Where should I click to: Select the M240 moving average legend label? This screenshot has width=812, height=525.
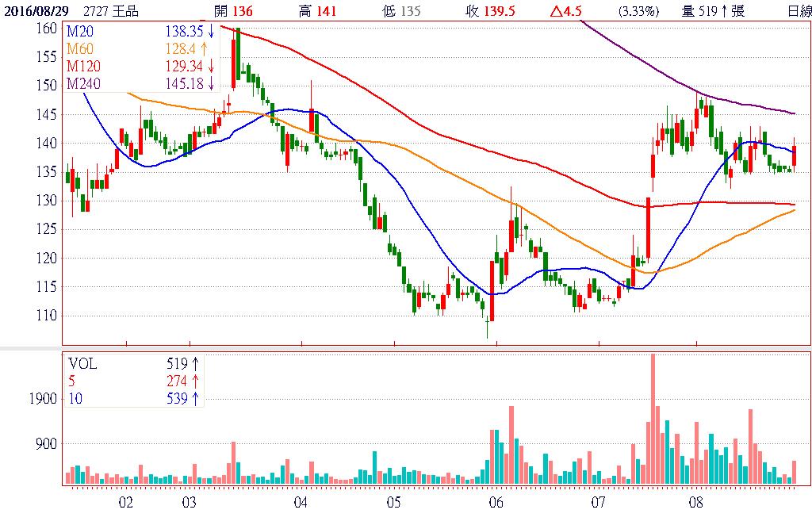point(84,84)
